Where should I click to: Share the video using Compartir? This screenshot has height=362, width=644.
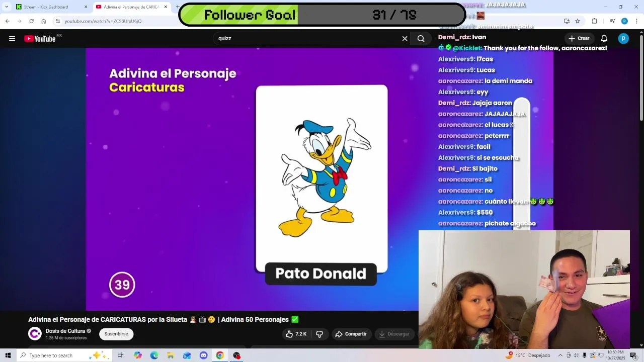[x=351, y=334]
